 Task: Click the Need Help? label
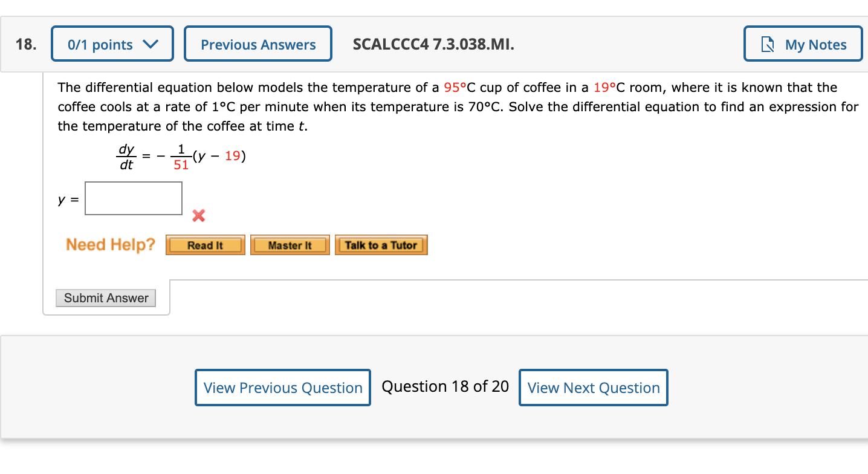pos(111,244)
